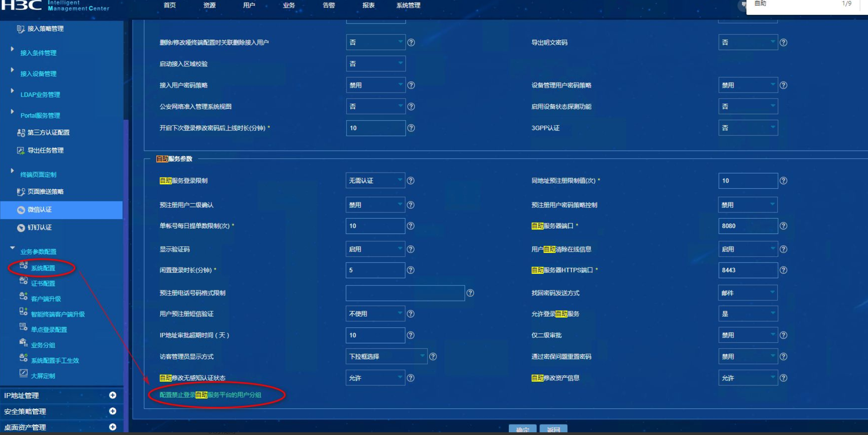
Task: Open 终端页面定制 in sidebar
Action: (38, 175)
